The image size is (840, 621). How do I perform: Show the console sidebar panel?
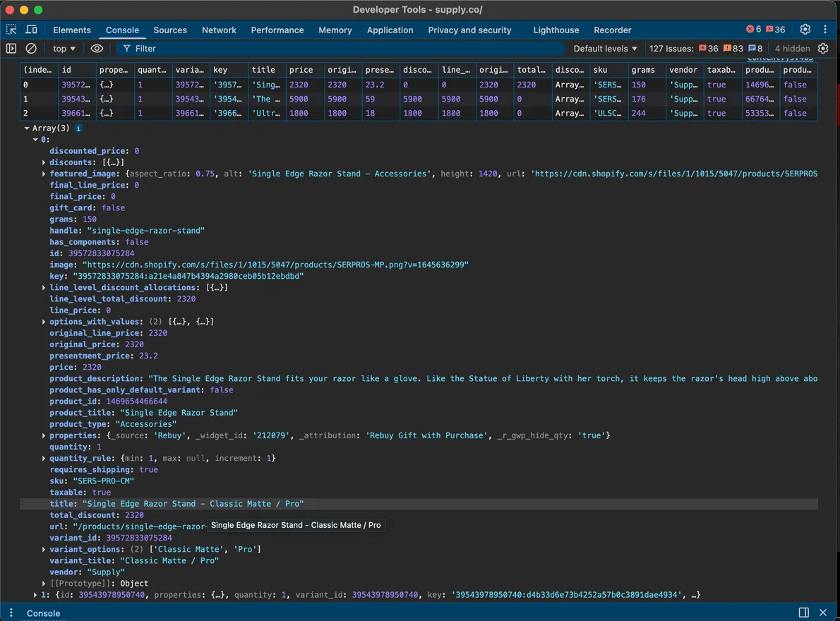pyautogui.click(x=11, y=48)
